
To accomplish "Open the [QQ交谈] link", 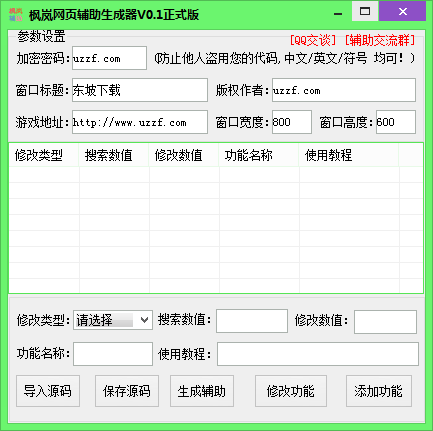I will coord(312,40).
